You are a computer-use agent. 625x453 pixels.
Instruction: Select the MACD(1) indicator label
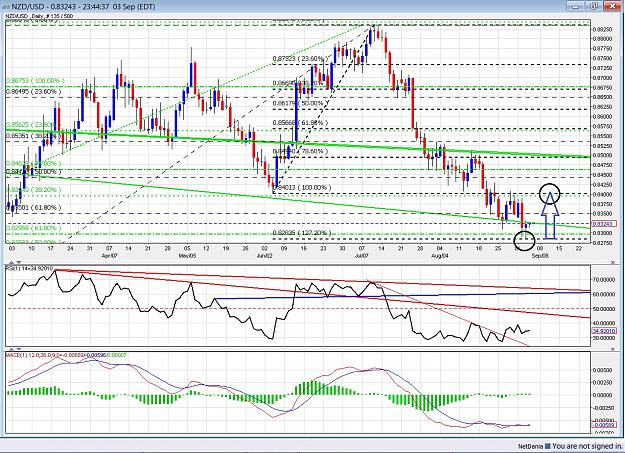coord(66,355)
